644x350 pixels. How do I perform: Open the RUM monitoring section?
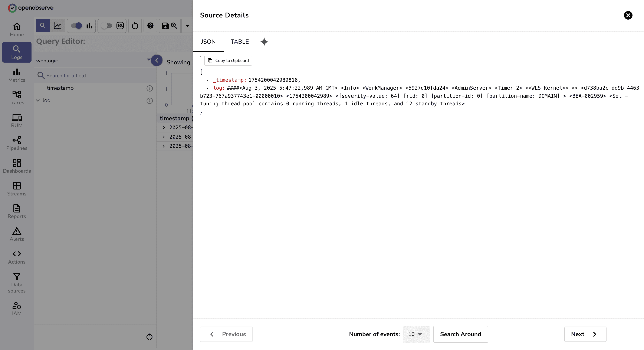(16, 120)
